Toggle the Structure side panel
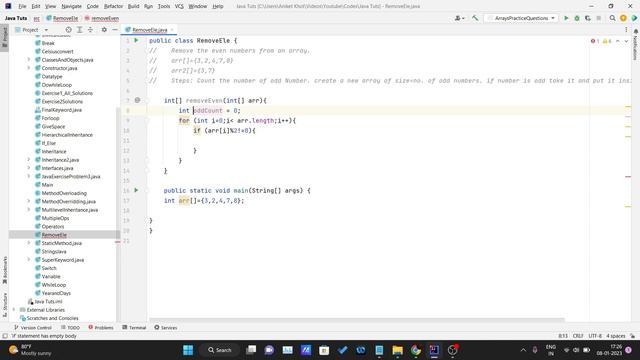 coord(5,304)
